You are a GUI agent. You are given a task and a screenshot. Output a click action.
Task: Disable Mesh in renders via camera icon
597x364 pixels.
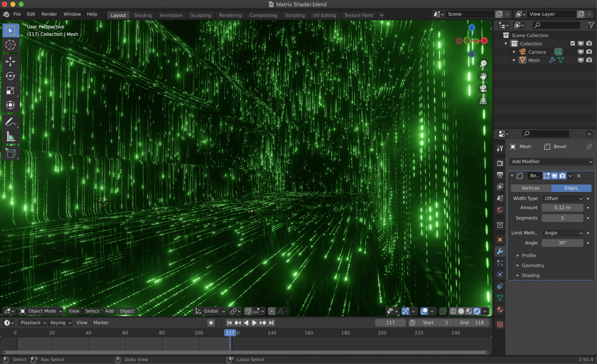pos(589,60)
